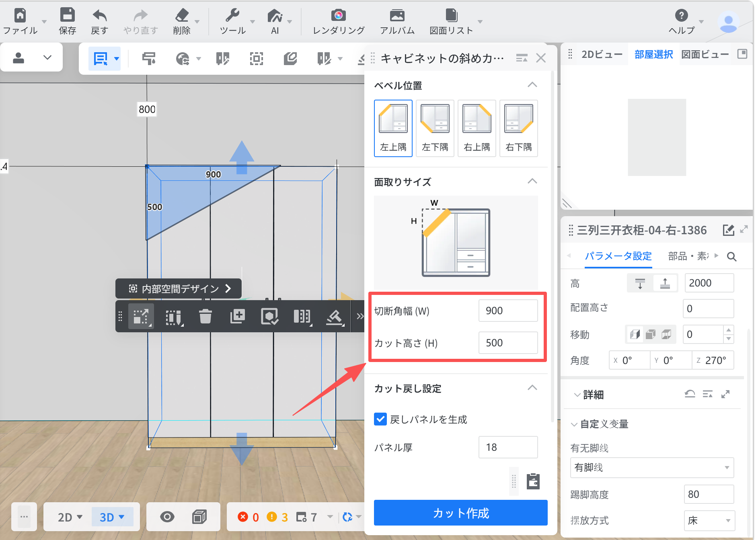756x540 pixels.
Task: Click the 切断角幅 (W) input field
Action: pyautogui.click(x=508, y=311)
